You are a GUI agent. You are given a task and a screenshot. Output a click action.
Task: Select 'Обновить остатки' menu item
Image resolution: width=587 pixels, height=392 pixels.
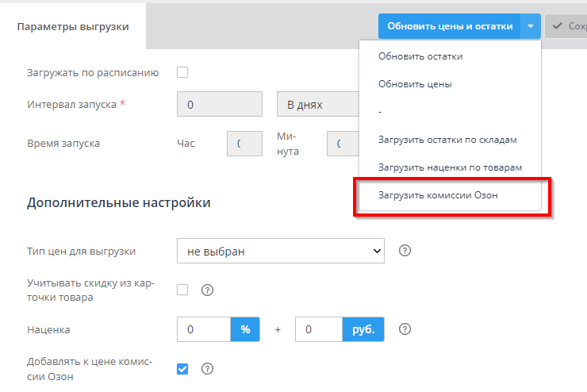[420, 56]
